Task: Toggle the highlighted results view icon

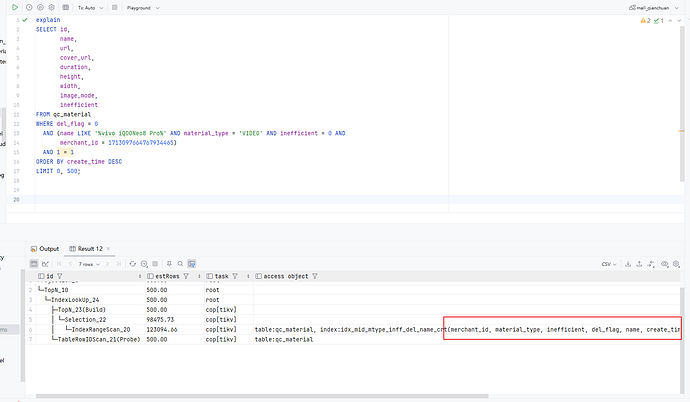Action: pos(192,264)
